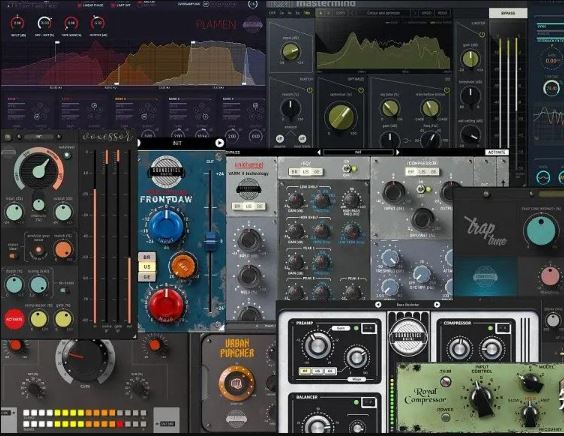This screenshot has width=564, height=436.
Task: Click the play arrow above FrontDAW
Action: click(x=219, y=143)
